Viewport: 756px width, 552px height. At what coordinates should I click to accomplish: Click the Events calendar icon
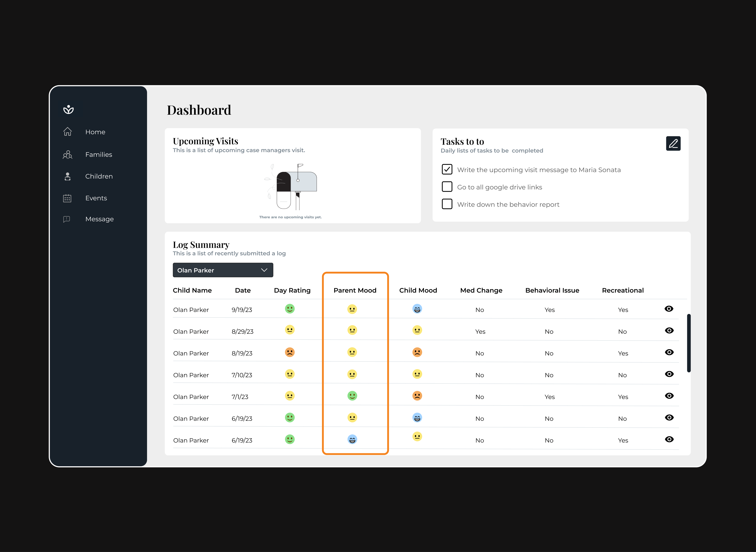tap(67, 198)
